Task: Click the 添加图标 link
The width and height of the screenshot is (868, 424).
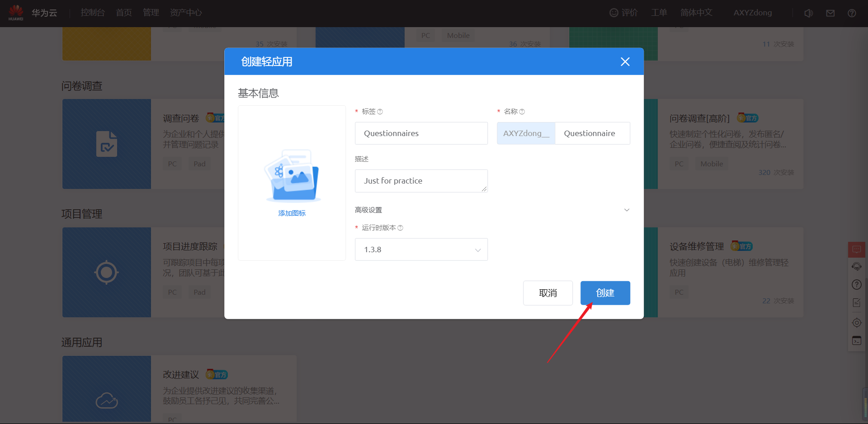Action: (292, 213)
